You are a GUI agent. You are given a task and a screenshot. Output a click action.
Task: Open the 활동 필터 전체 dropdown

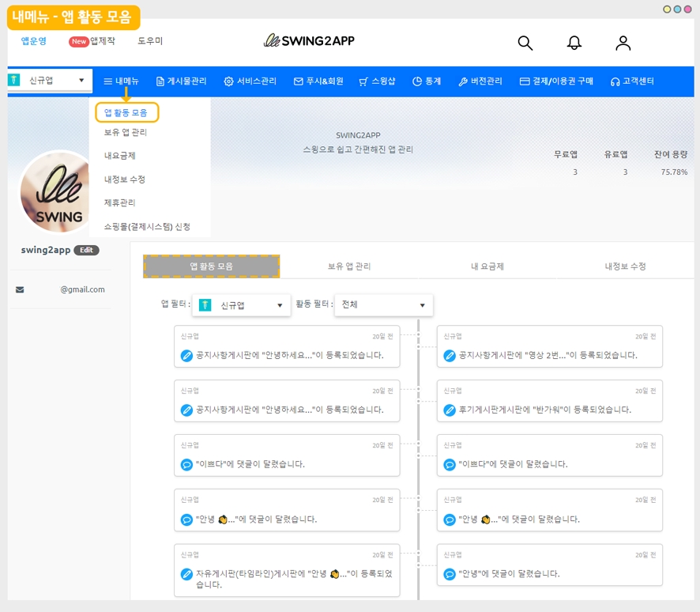pos(383,305)
